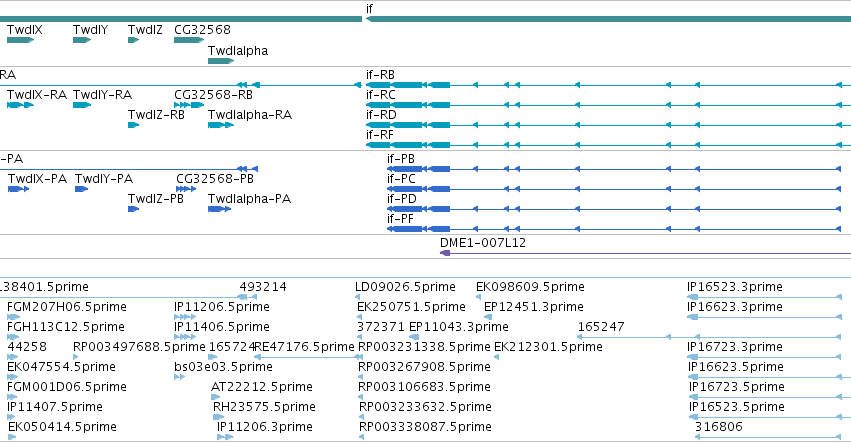Click the RP003267908.5prime label

(424, 368)
